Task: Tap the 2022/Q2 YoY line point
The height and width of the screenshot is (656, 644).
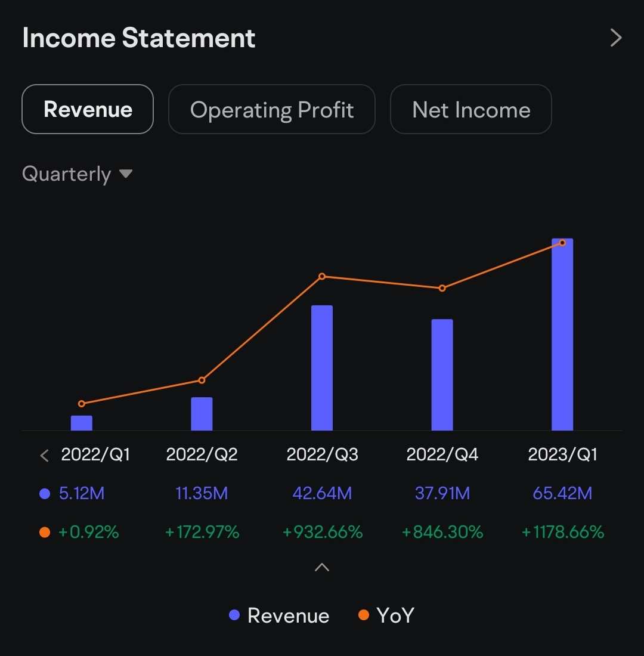Action: coord(202,380)
